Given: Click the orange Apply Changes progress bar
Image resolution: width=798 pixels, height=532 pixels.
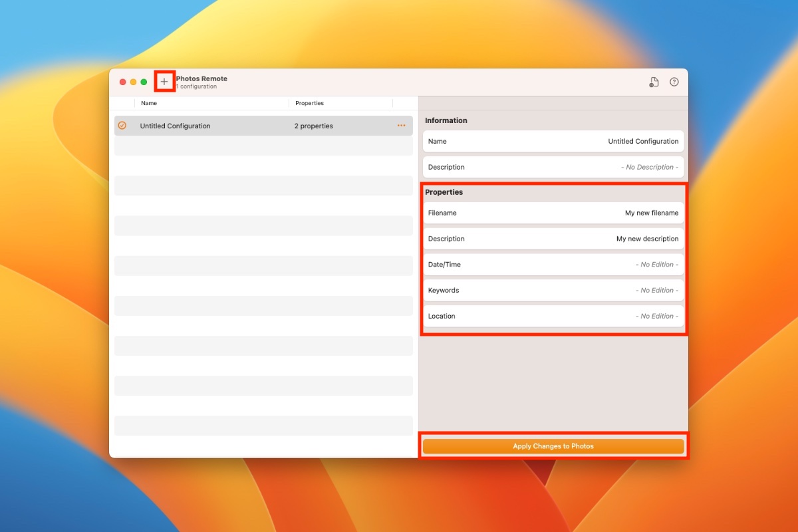Looking at the screenshot, I should click(553, 446).
